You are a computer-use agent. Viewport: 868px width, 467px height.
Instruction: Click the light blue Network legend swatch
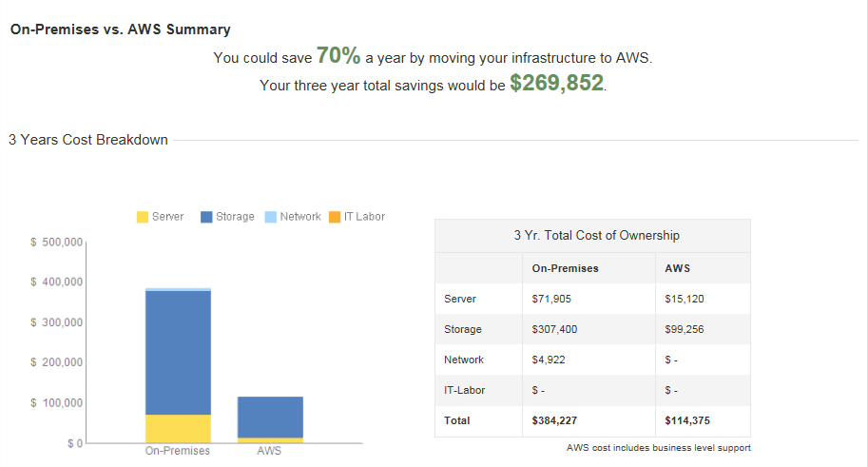click(x=270, y=217)
